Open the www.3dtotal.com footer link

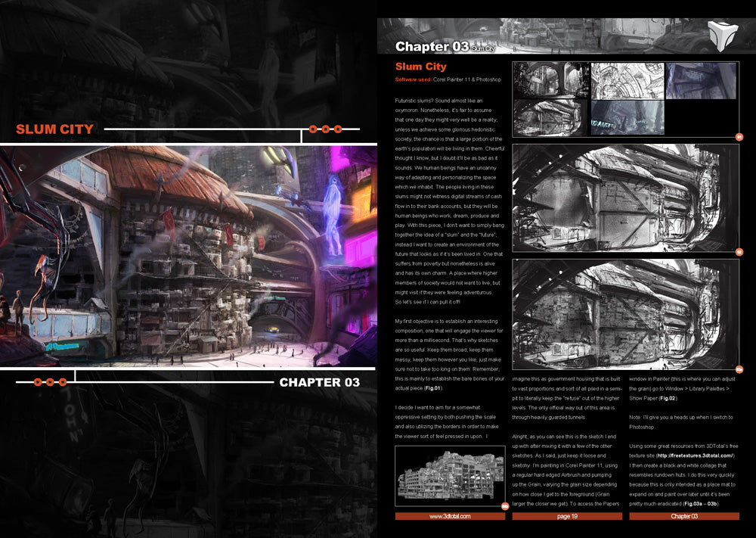[x=450, y=516]
